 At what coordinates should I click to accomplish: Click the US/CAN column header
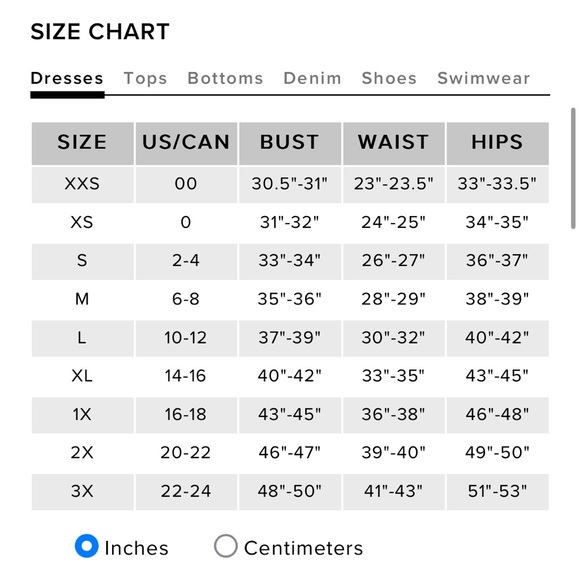pos(186,143)
